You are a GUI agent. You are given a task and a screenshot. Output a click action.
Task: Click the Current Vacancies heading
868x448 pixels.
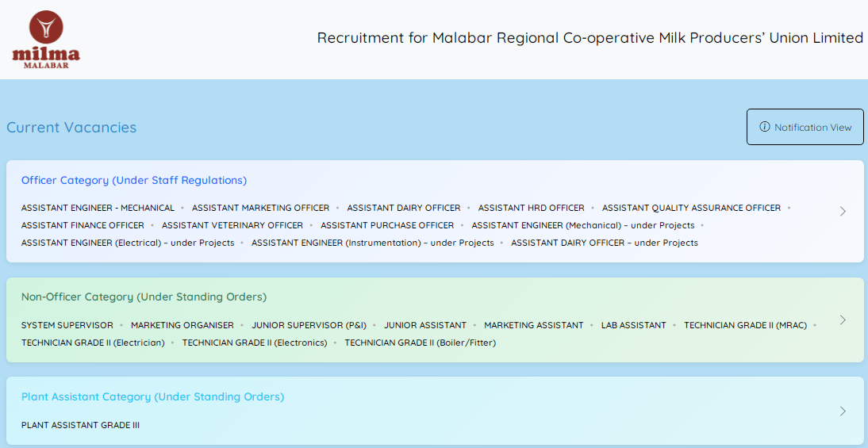[x=71, y=127]
